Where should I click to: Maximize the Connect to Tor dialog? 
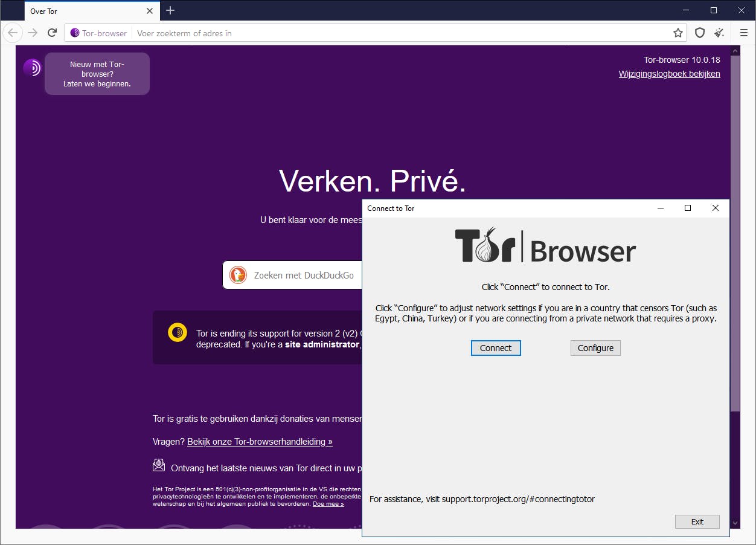[x=687, y=208]
